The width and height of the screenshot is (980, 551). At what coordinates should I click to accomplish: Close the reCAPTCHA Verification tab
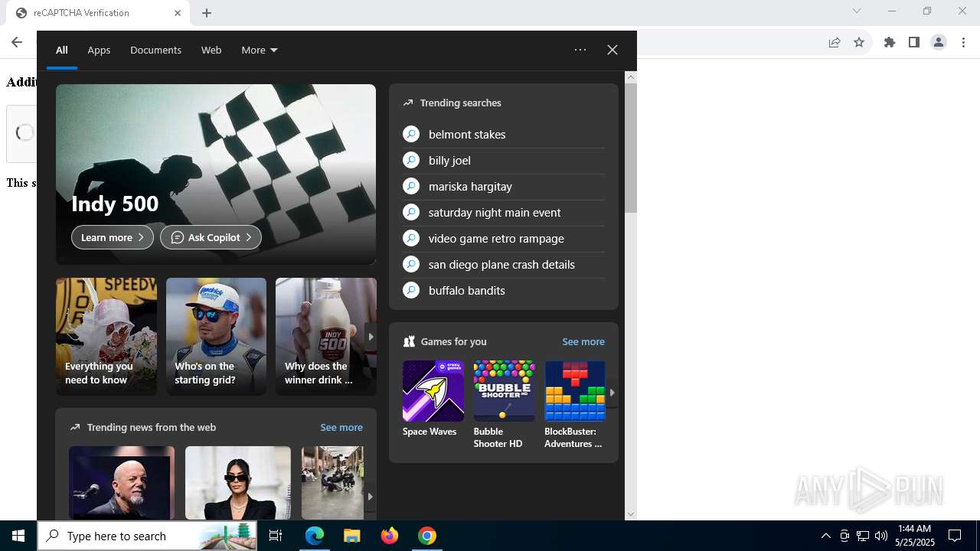pyautogui.click(x=178, y=13)
